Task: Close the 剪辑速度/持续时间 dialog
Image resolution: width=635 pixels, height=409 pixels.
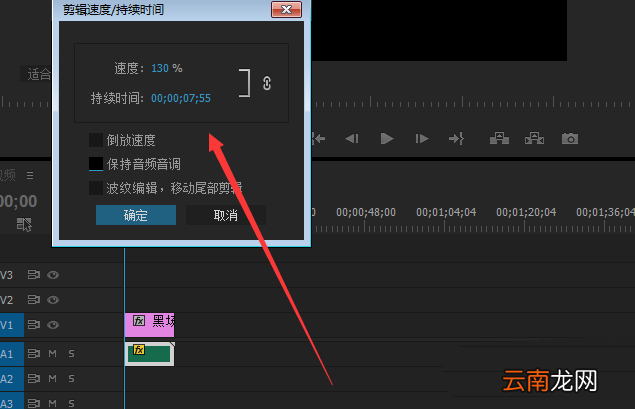Action: coord(286,10)
